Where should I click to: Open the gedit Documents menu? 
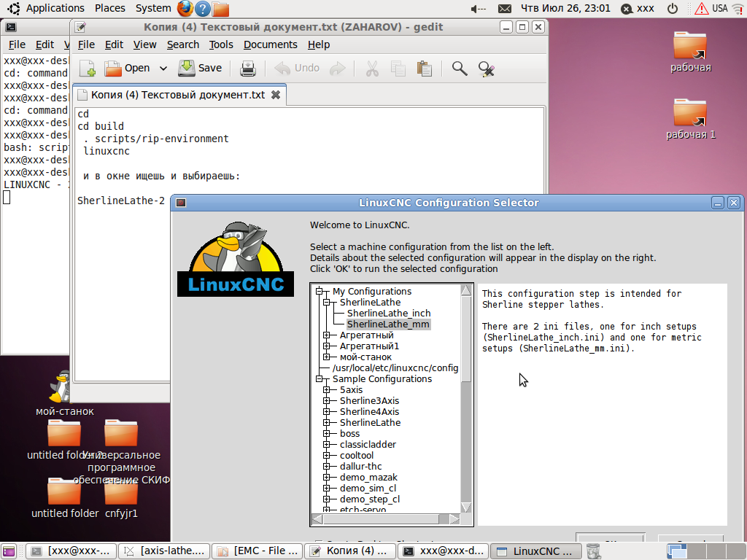[270, 44]
